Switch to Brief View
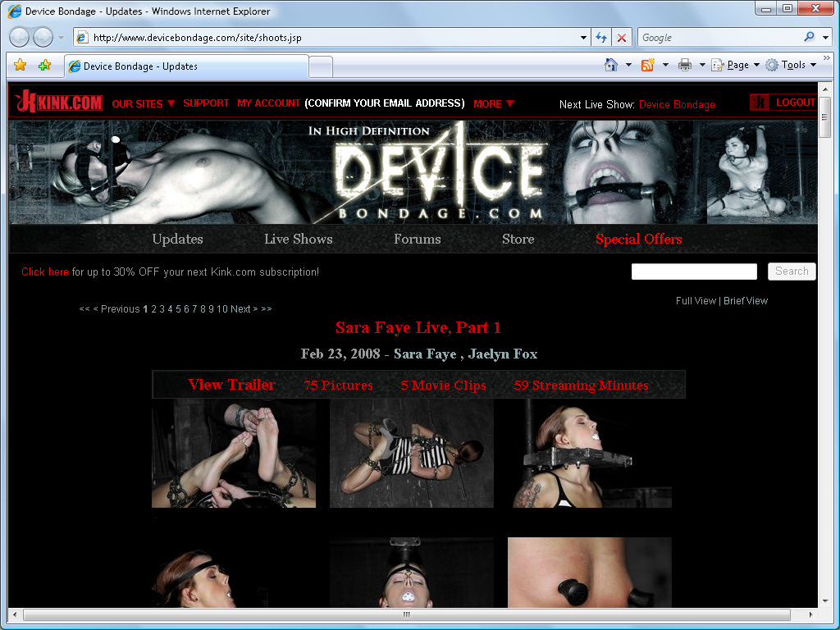 745,300
